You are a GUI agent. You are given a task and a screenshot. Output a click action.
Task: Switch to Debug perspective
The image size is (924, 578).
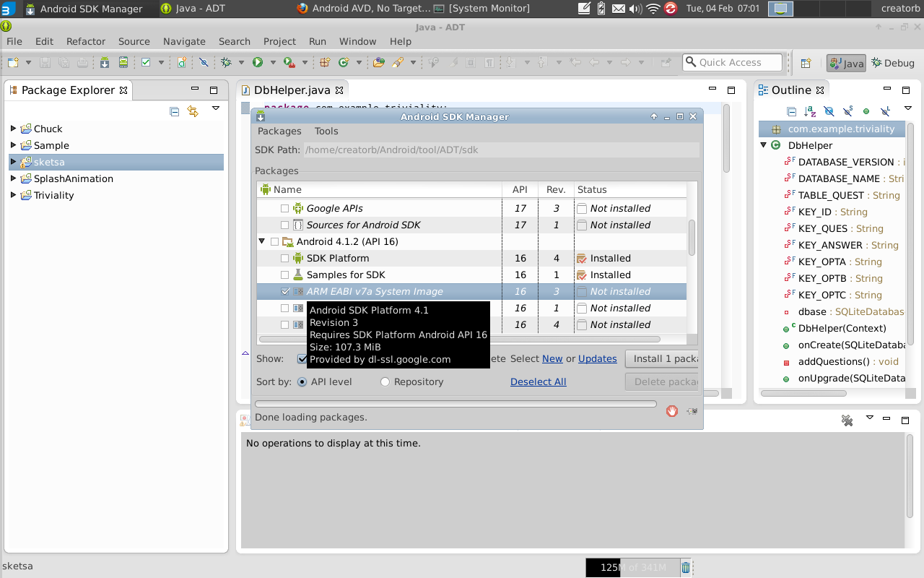(893, 63)
